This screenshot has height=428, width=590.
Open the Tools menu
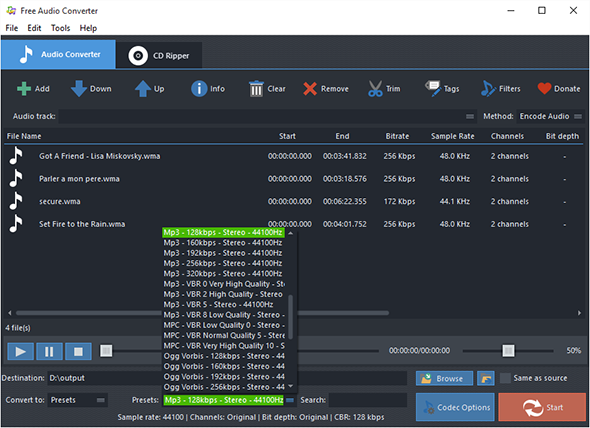(x=61, y=28)
